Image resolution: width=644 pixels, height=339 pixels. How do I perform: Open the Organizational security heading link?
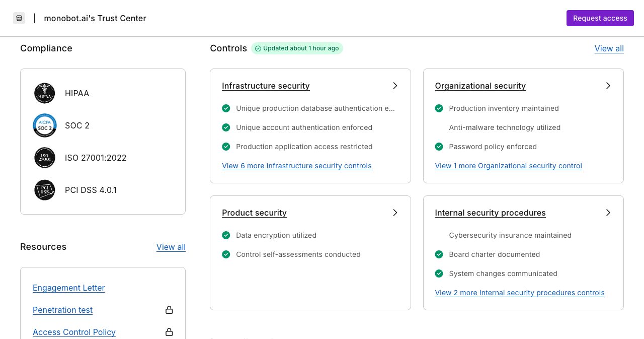pyautogui.click(x=480, y=86)
